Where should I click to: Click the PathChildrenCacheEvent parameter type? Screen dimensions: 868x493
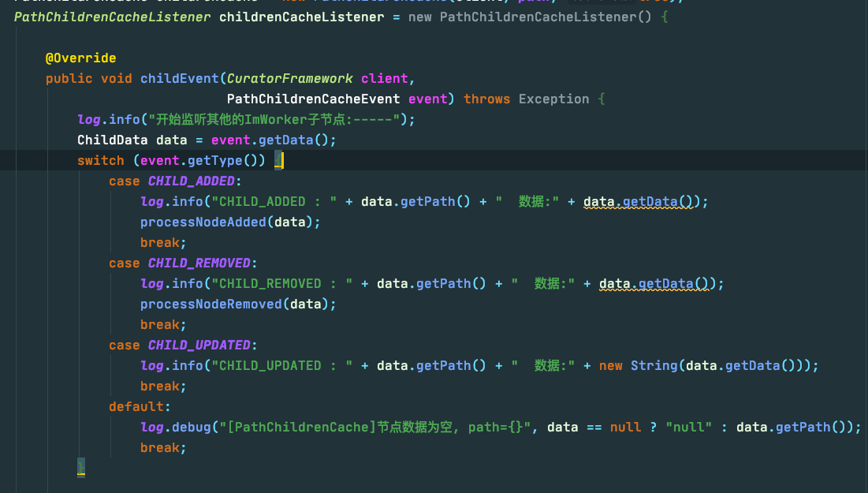click(314, 99)
